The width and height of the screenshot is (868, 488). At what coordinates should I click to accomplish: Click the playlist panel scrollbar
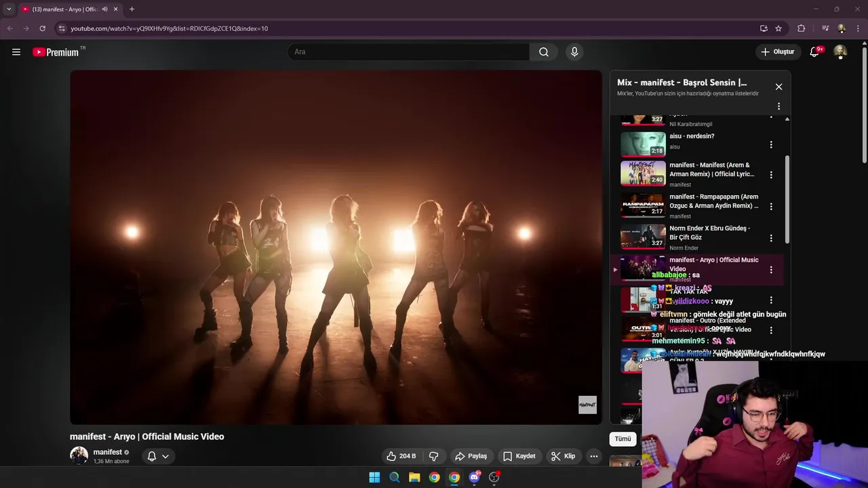pyautogui.click(x=787, y=199)
